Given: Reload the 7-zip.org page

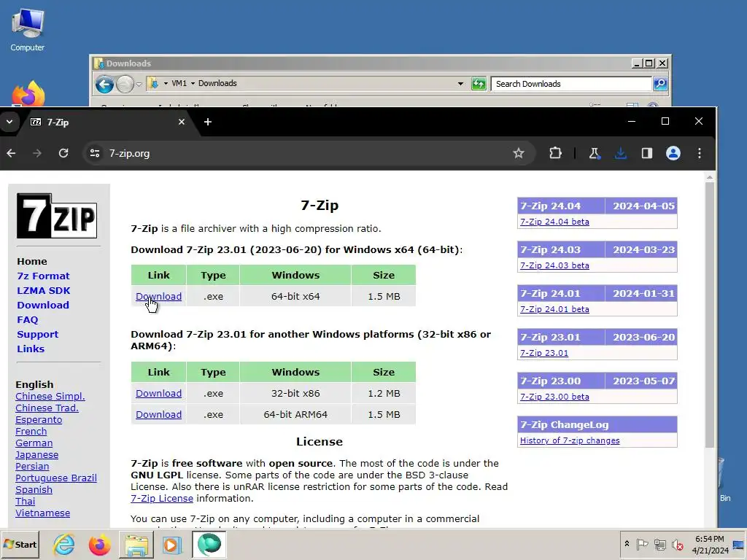Looking at the screenshot, I should [63, 153].
